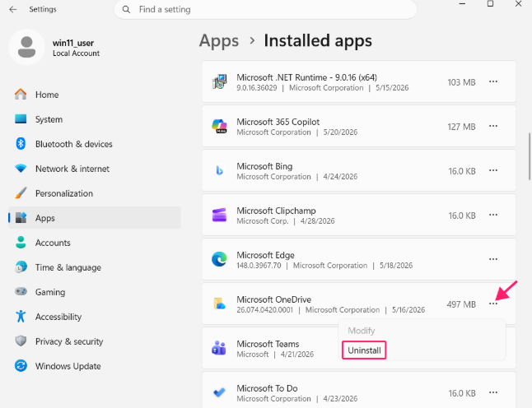The height and width of the screenshot is (408, 532).
Task: Click the Microsoft Clipchamp name text
Action: 276,211
